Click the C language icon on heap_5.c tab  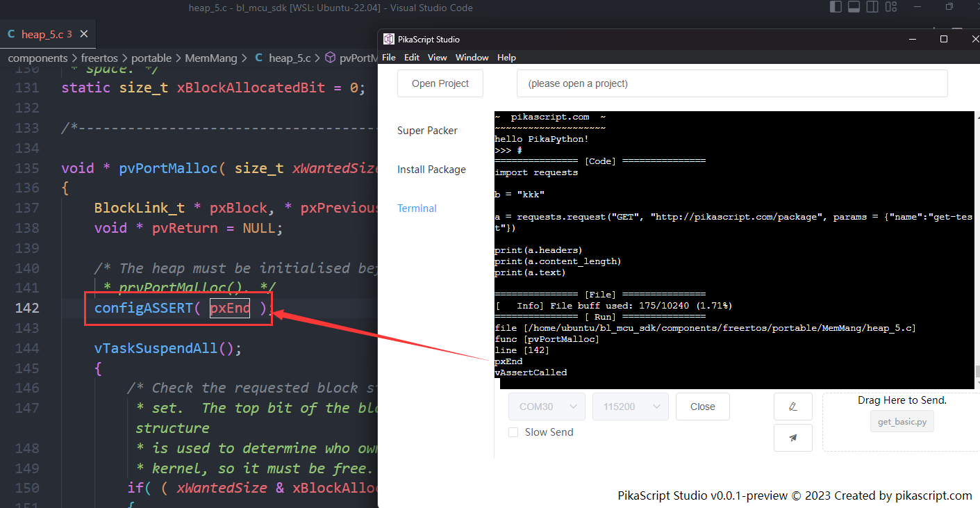coord(10,33)
